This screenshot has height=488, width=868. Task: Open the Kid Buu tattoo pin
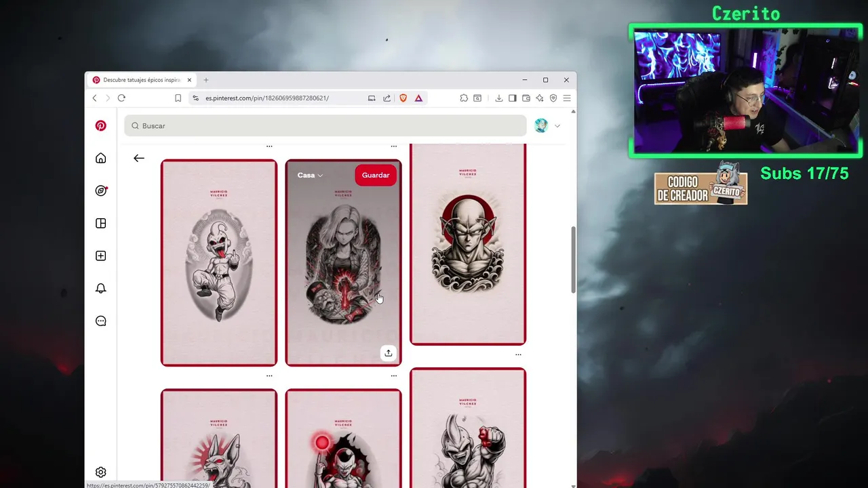point(219,262)
